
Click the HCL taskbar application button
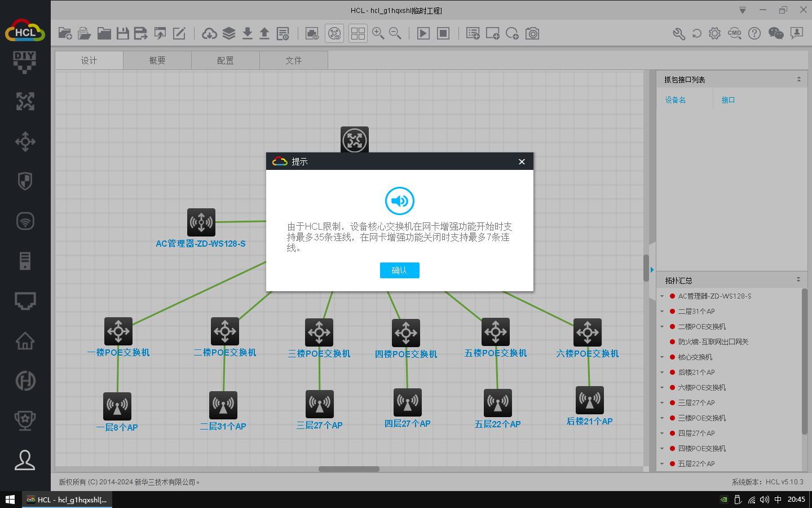[67, 500]
